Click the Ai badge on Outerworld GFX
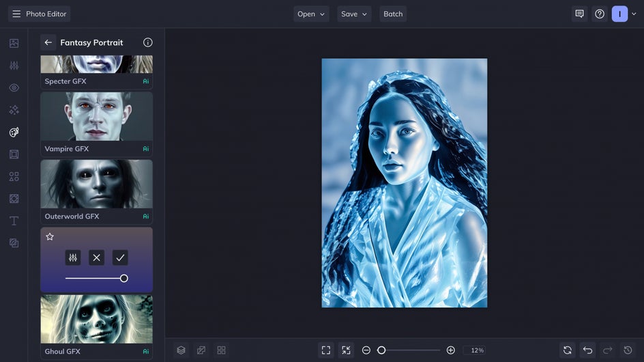This screenshot has height=362, width=644. click(146, 217)
